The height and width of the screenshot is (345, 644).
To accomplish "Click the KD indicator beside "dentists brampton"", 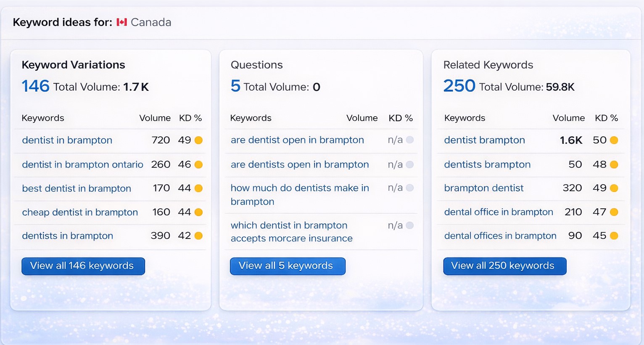I will click(x=614, y=165).
